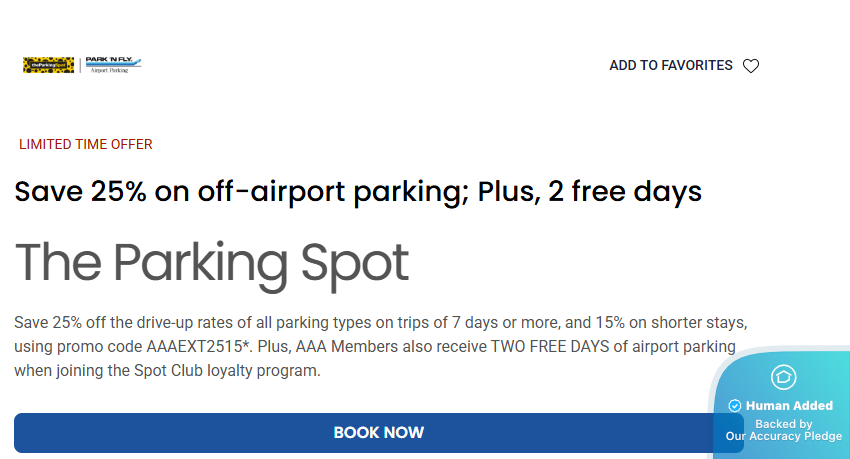Screen dimensions: 850x459
Task: Click the large The Parking Spot title
Action: coord(211,262)
